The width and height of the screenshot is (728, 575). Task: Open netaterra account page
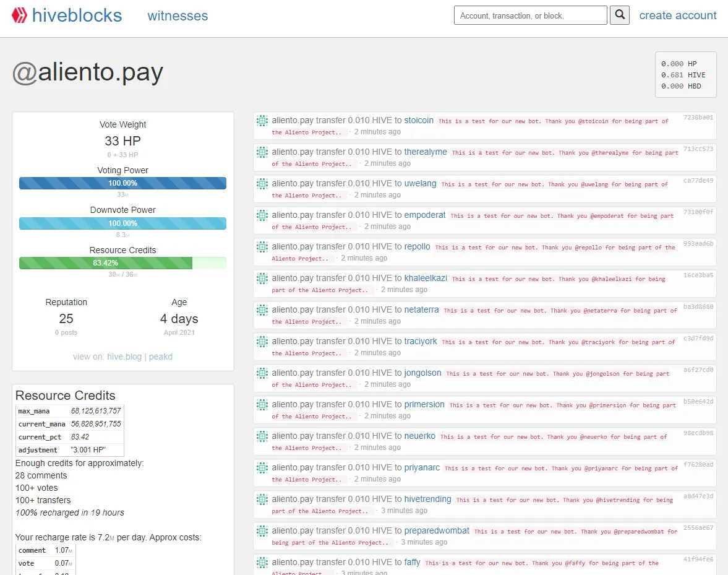pos(422,310)
